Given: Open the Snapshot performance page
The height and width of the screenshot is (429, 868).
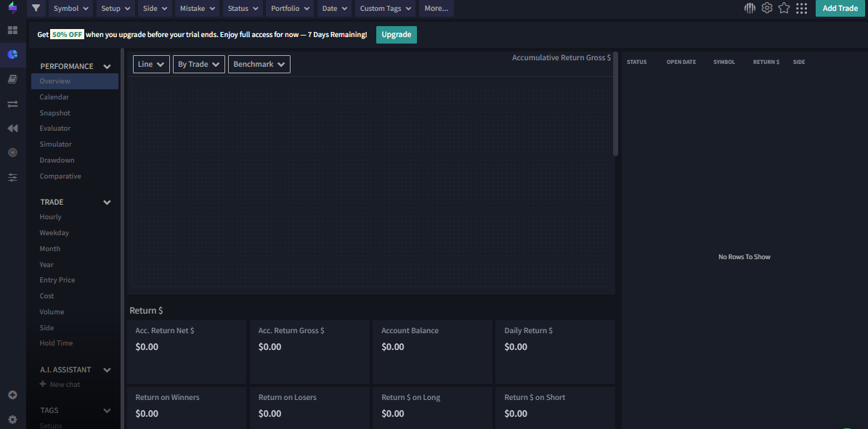Looking at the screenshot, I should pyautogui.click(x=54, y=113).
